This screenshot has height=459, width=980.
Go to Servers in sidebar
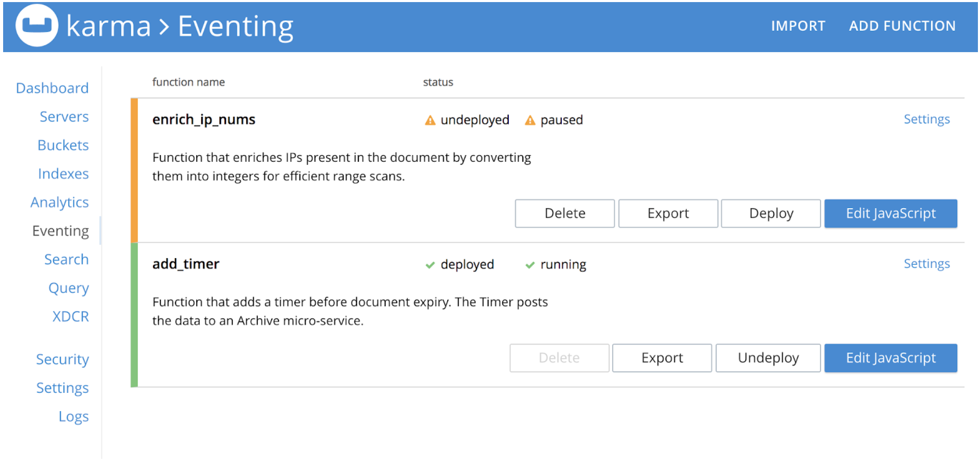click(x=64, y=117)
